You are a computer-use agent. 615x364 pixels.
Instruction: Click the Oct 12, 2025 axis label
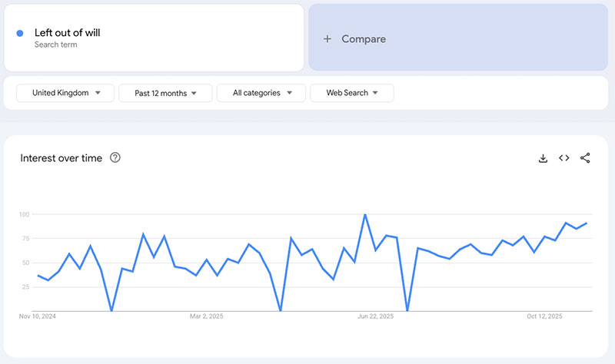(544, 316)
